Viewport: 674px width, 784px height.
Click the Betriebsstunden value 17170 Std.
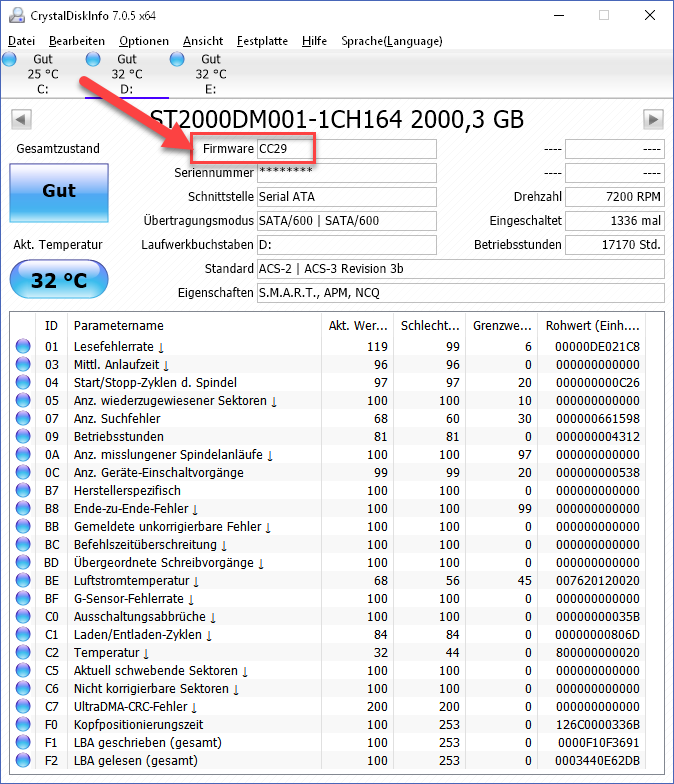click(x=614, y=245)
